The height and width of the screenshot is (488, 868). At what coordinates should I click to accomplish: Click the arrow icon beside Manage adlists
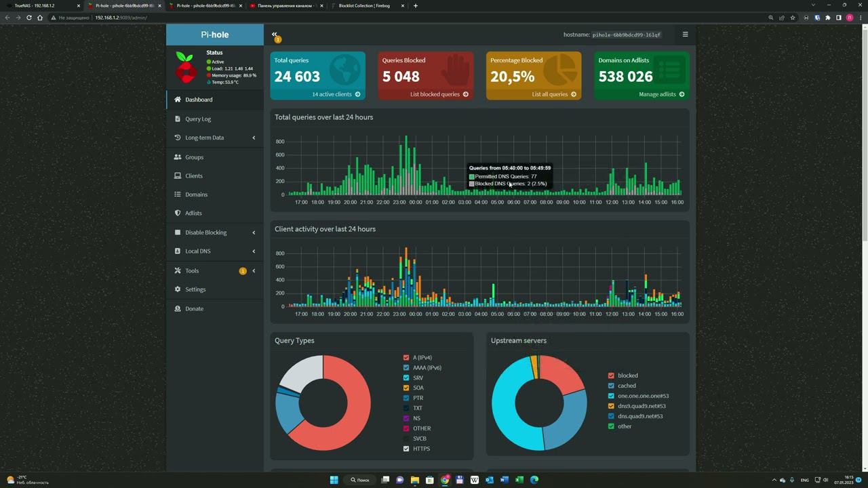(x=682, y=94)
